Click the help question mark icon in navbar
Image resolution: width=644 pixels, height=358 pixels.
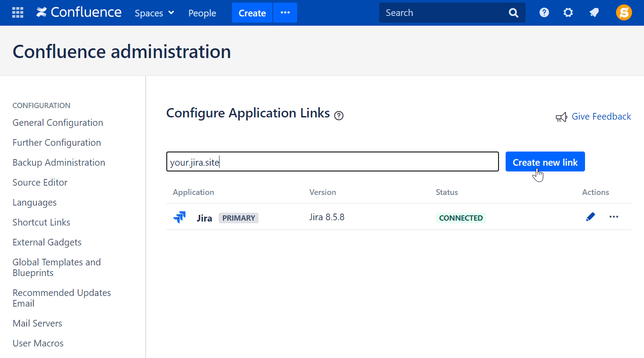[x=544, y=12]
